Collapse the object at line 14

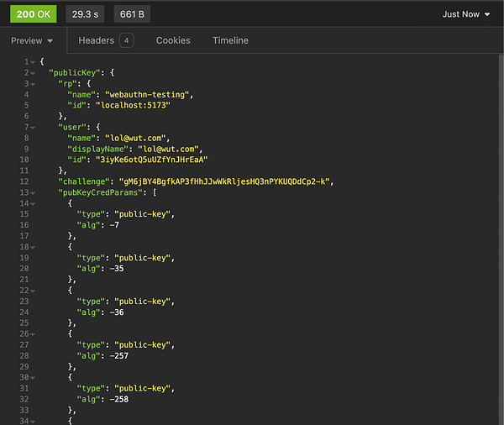pos(33,204)
